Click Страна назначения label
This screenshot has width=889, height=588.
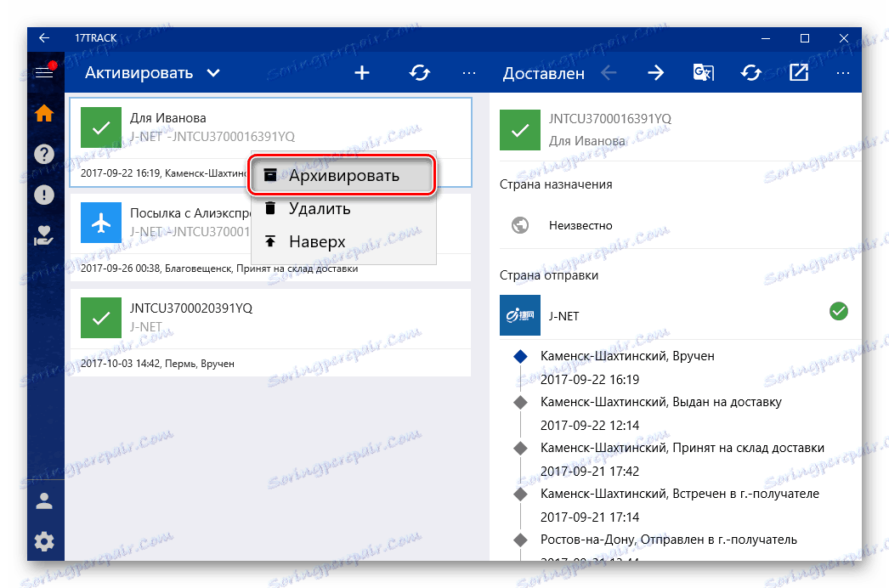coord(556,185)
